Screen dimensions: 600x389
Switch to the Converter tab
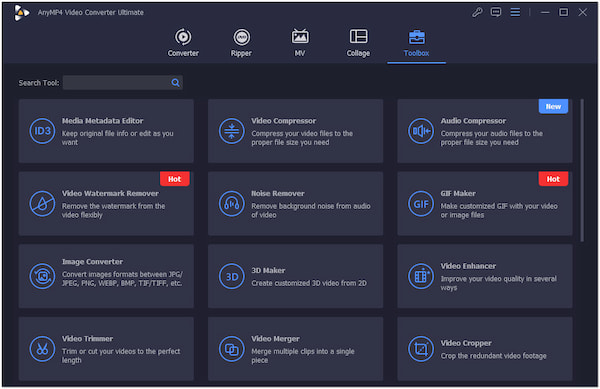(183, 43)
